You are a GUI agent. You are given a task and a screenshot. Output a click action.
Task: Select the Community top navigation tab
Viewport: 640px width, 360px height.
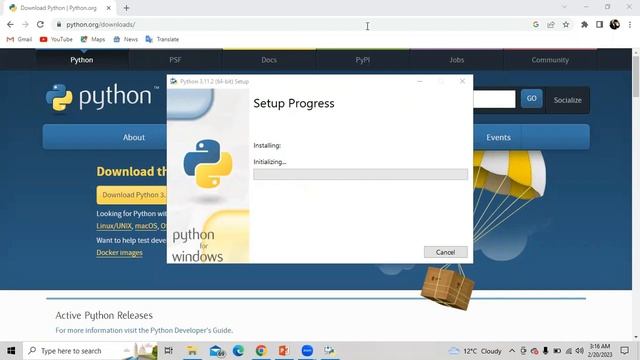coord(550,60)
